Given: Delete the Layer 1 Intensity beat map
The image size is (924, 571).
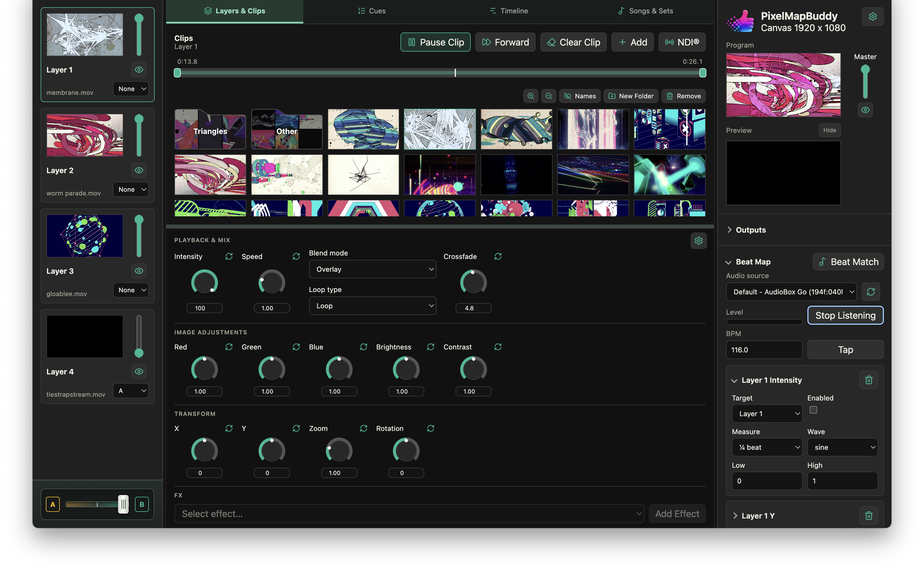Looking at the screenshot, I should pyautogui.click(x=869, y=380).
